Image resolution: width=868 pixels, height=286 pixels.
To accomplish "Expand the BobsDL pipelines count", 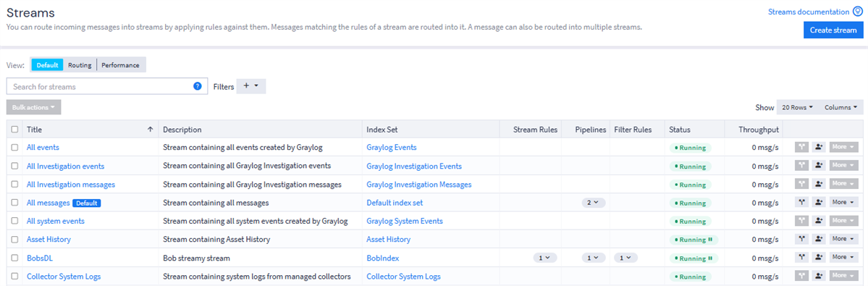I will point(594,257).
